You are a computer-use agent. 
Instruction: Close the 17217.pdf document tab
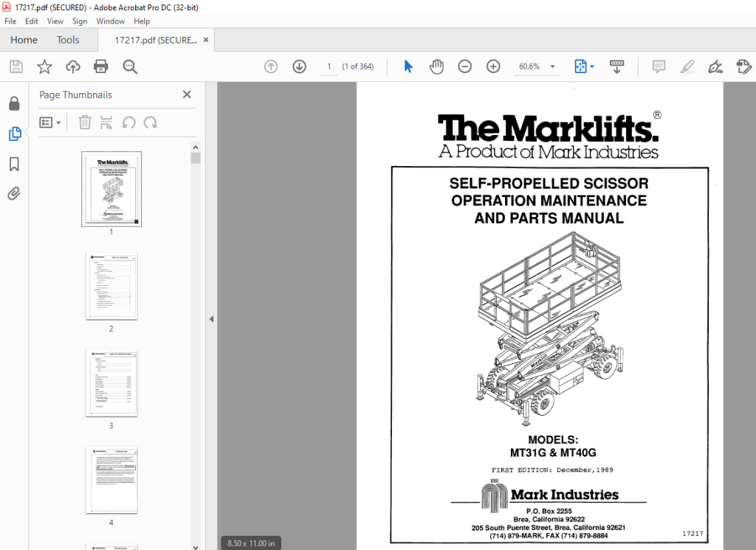pos(206,40)
